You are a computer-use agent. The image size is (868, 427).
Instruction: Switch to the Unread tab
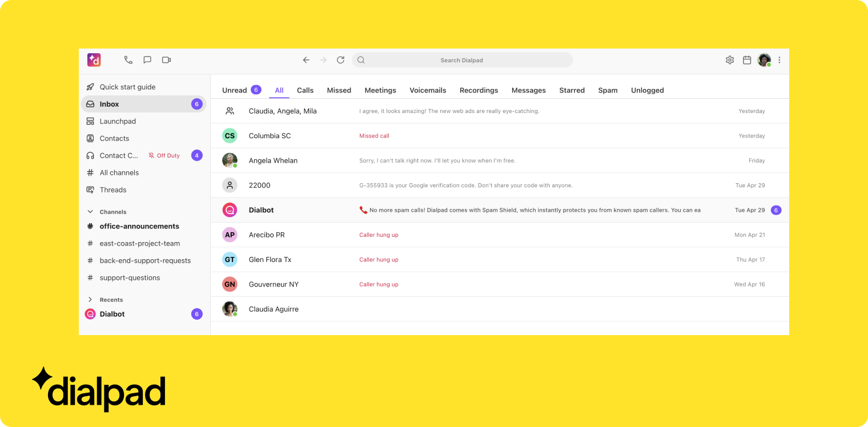pos(242,90)
